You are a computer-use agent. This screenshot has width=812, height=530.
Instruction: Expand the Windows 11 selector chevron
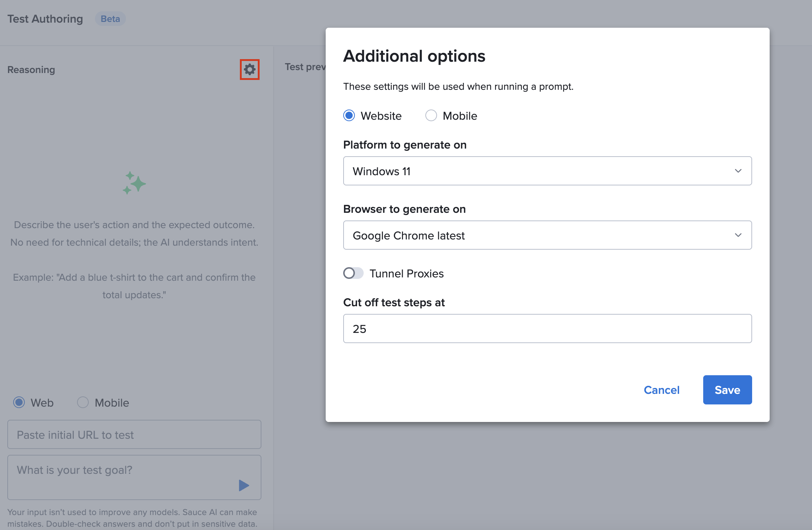(x=738, y=171)
